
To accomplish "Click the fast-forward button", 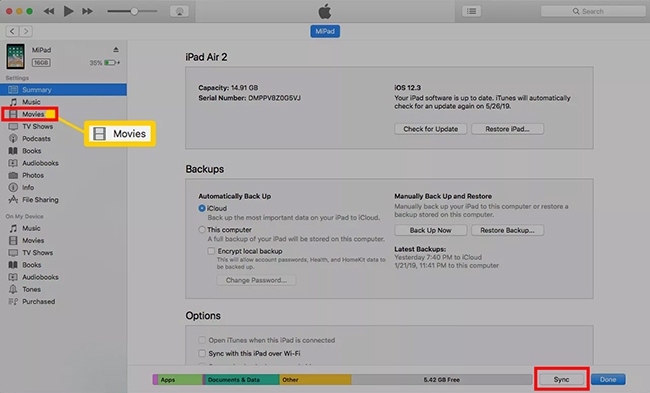I will click(x=87, y=11).
